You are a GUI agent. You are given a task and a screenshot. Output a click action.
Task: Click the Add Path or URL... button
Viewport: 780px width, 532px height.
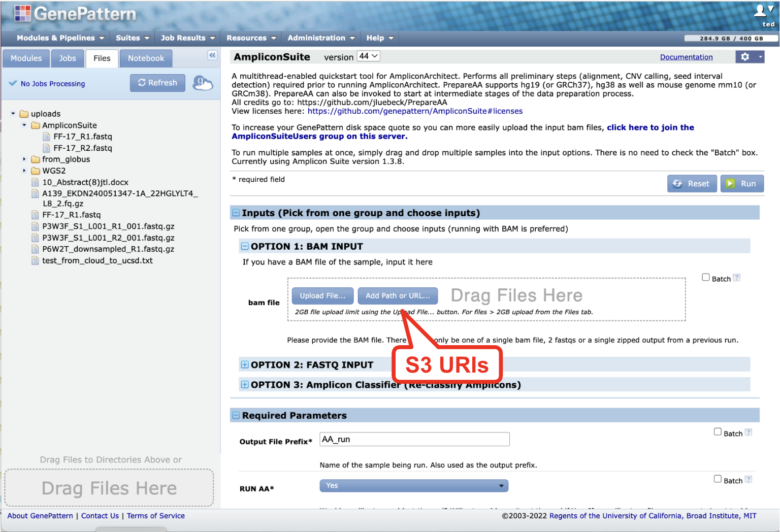point(398,295)
